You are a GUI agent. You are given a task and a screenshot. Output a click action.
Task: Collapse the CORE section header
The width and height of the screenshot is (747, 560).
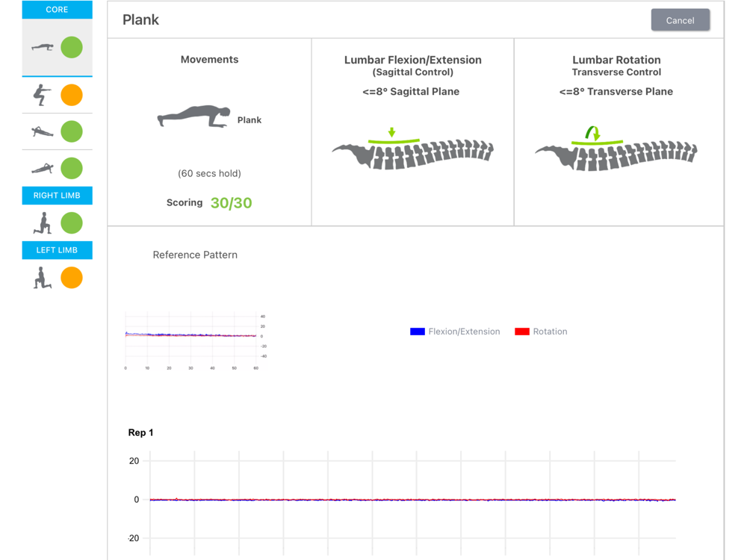click(58, 10)
